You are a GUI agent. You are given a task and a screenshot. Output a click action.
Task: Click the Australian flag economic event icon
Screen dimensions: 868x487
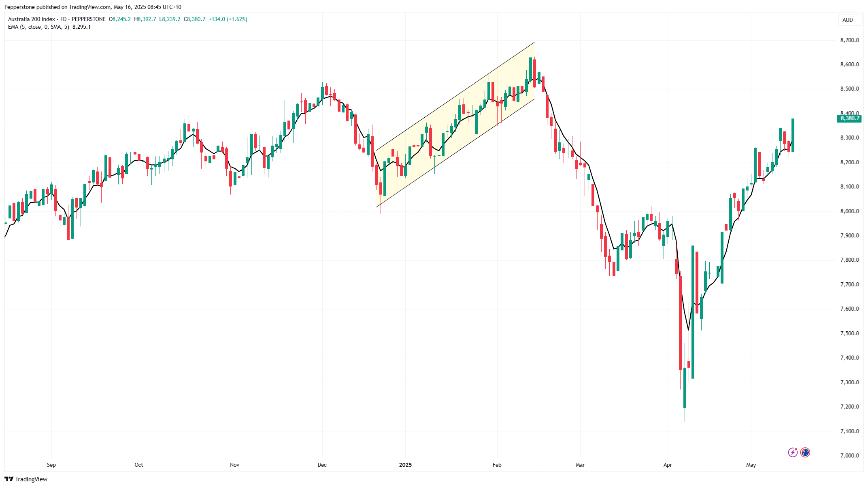pyautogui.click(x=805, y=452)
